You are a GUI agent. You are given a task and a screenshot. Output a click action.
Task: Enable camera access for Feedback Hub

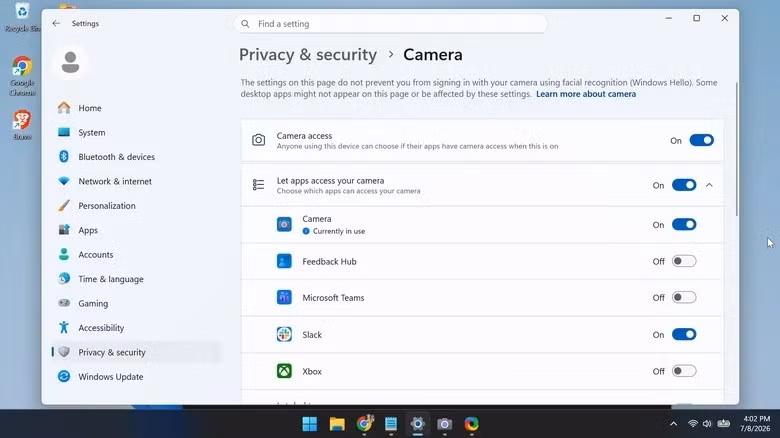[x=684, y=261]
